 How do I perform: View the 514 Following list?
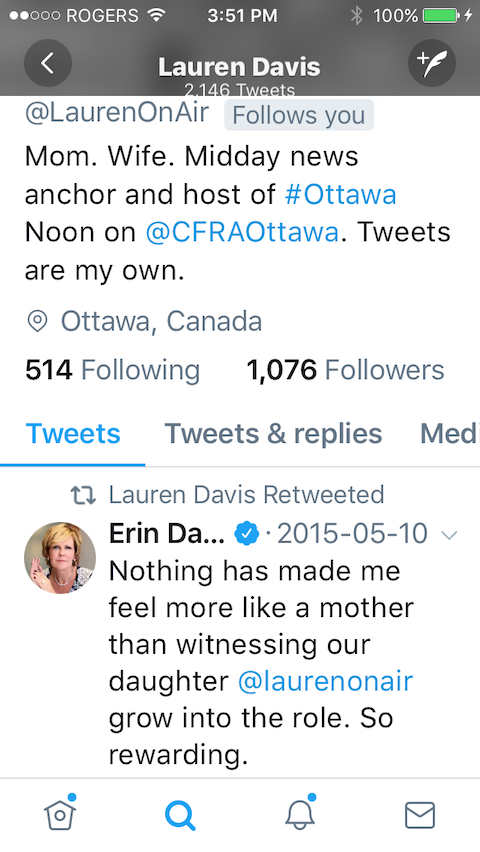click(x=113, y=371)
